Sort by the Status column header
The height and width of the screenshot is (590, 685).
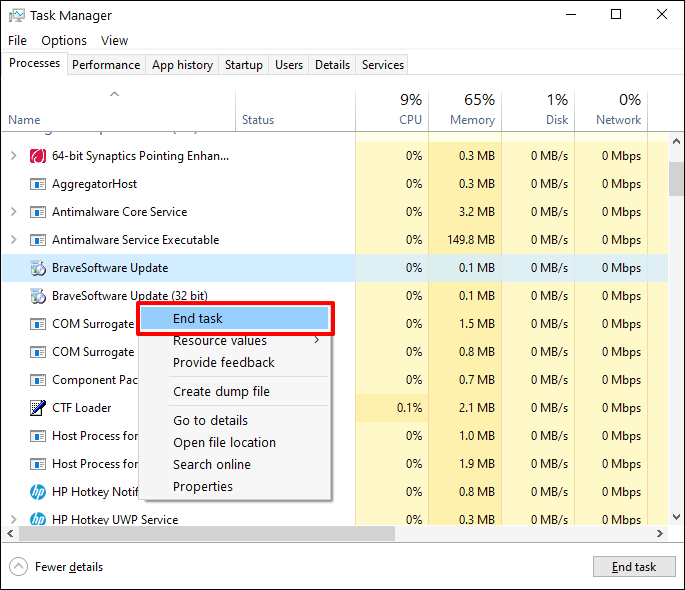point(295,111)
